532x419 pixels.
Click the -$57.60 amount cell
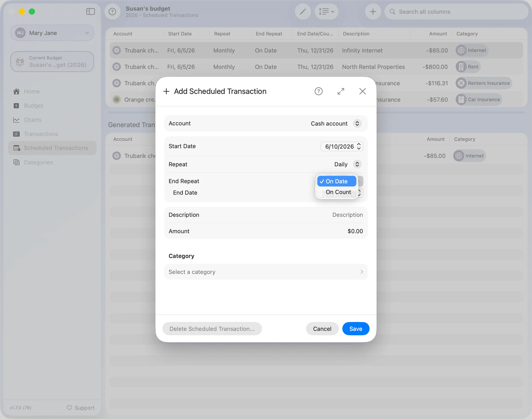(x=437, y=100)
